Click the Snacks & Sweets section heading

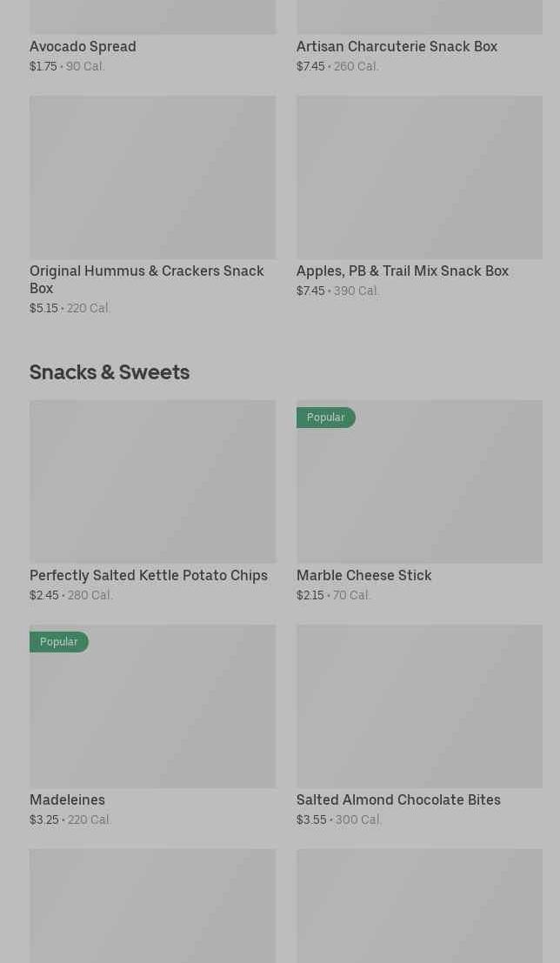pyautogui.click(x=110, y=371)
